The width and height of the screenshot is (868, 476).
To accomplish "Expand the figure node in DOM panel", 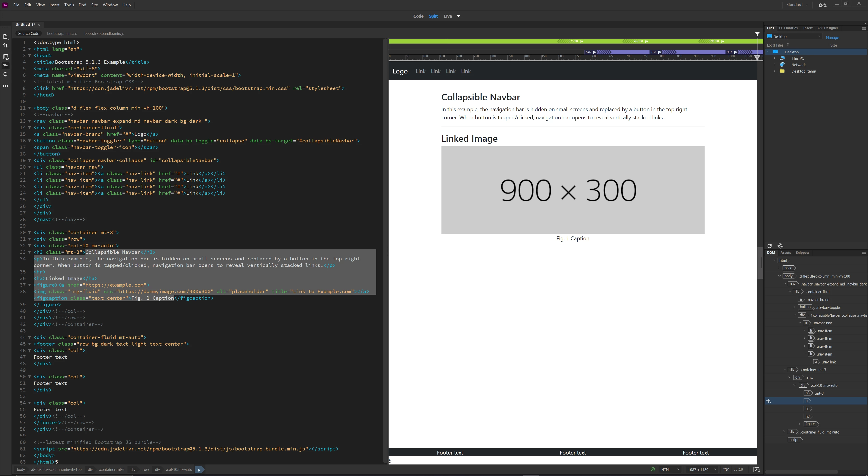I will tap(799, 424).
